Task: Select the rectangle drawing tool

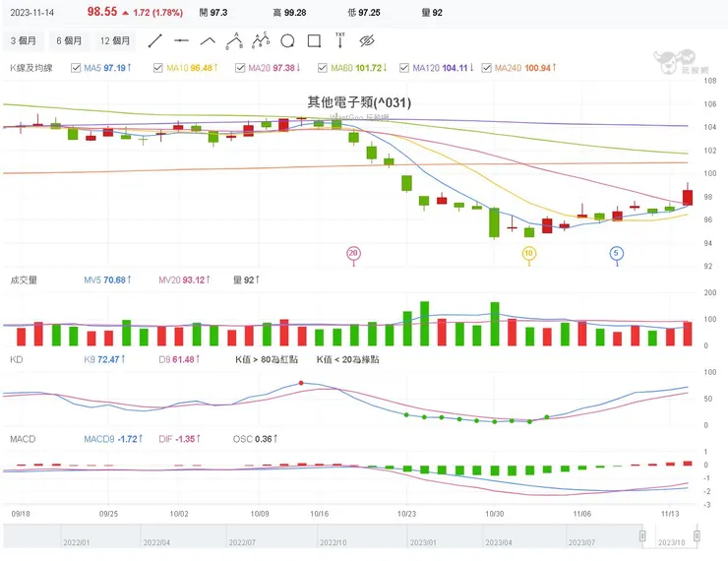Action: coord(315,41)
